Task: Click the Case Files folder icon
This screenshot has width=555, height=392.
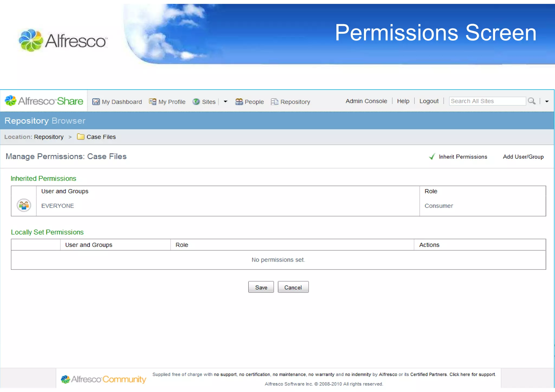Action: pyautogui.click(x=80, y=137)
